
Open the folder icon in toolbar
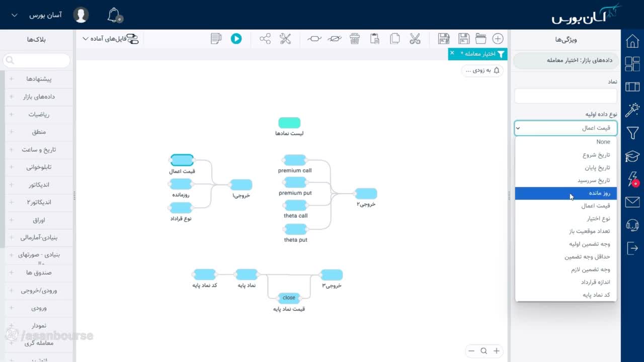[x=480, y=39]
